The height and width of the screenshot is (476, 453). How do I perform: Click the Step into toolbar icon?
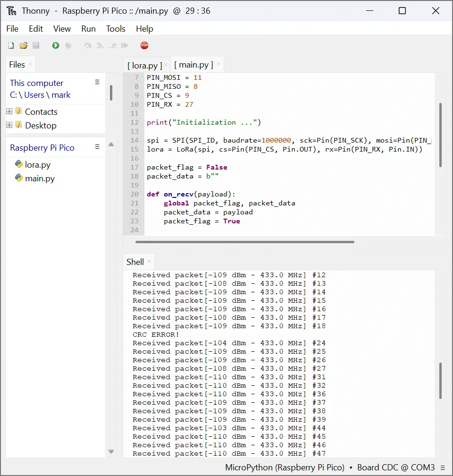click(100, 45)
